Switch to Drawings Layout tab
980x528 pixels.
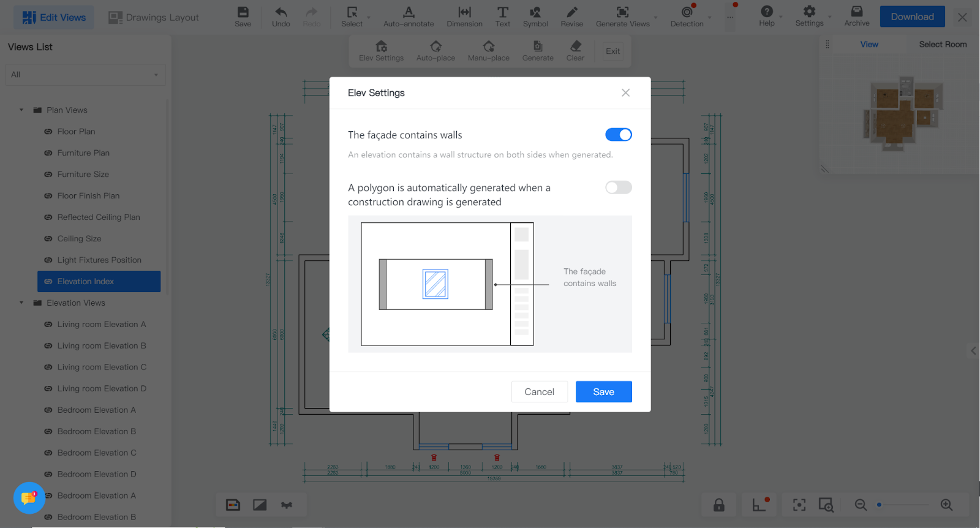(154, 17)
